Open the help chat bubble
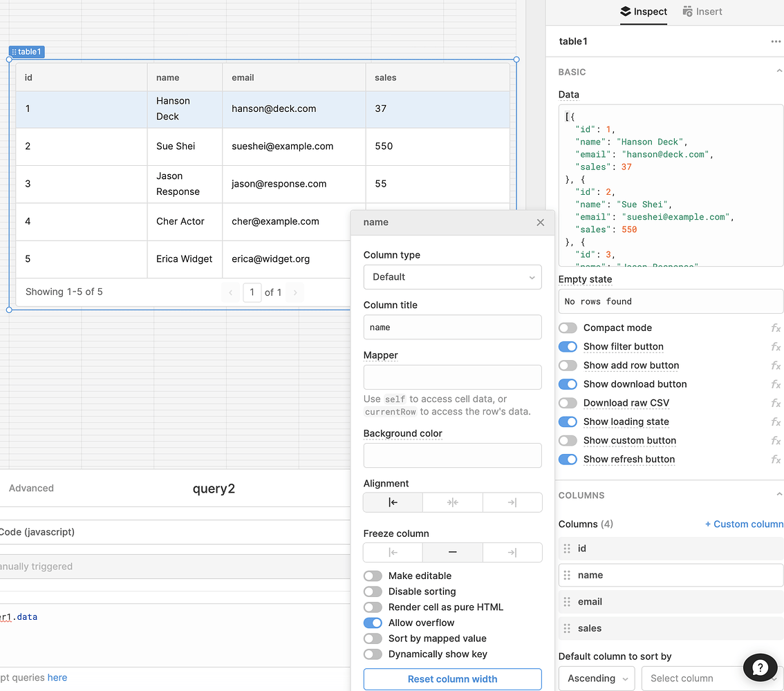Screen dimensions: 784x691 [760, 668]
